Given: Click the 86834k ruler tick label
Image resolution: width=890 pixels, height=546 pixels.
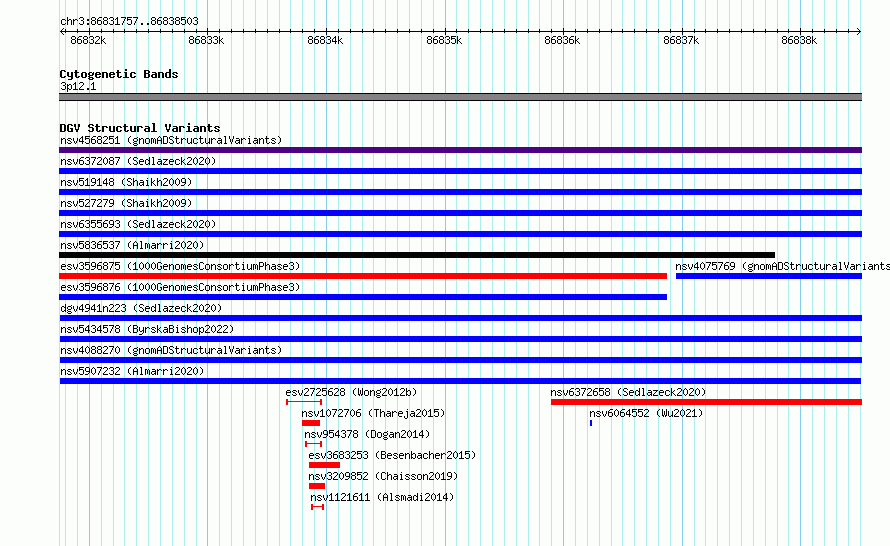Looking at the screenshot, I should [325, 40].
